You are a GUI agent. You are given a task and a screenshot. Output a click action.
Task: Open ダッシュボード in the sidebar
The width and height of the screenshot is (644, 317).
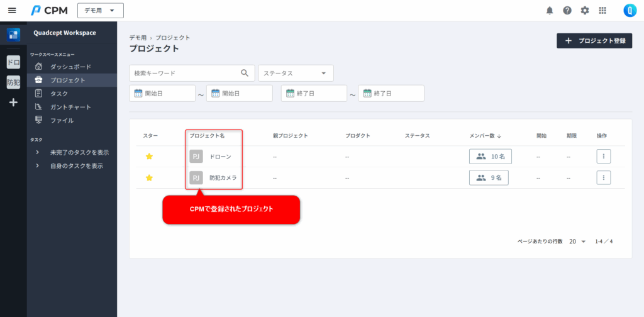pos(70,67)
